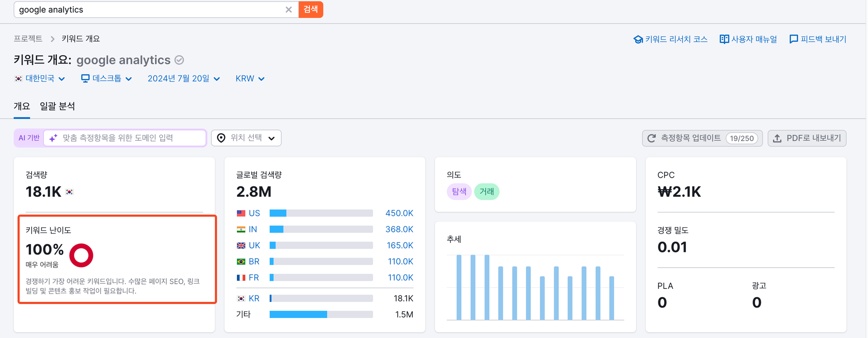The image size is (868, 338).
Task: Click the 19/250 counter badge
Action: [x=742, y=138]
